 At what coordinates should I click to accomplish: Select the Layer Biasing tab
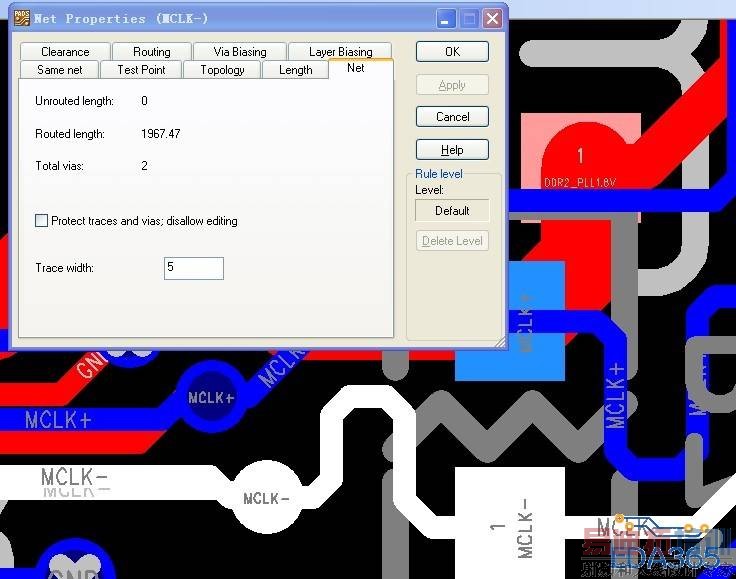340,51
